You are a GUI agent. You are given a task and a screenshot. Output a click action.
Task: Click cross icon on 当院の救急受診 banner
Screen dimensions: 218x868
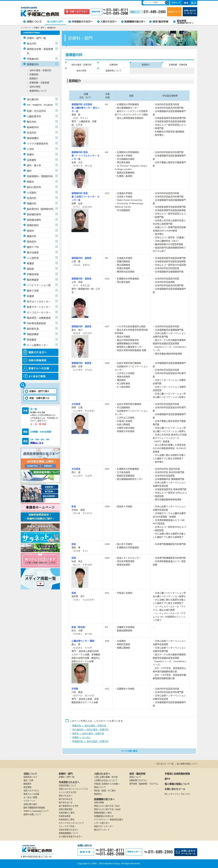pyautogui.click(x=25, y=360)
